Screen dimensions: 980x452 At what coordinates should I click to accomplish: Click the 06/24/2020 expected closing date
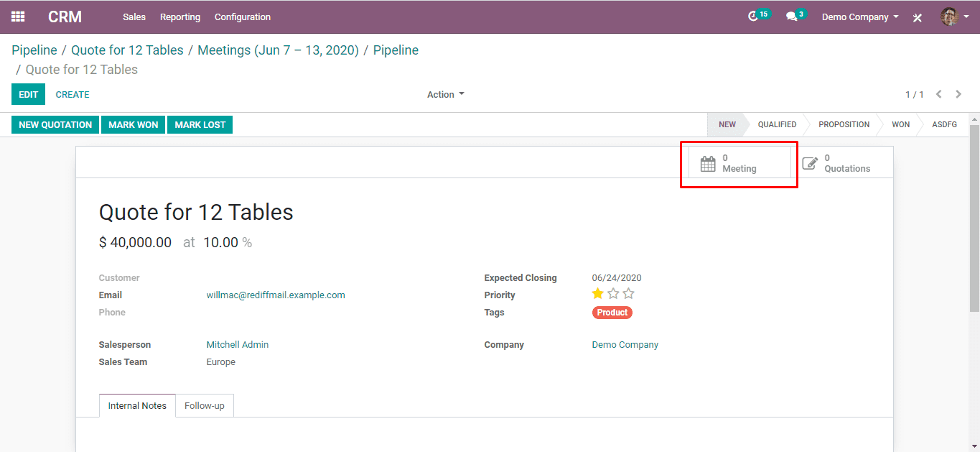617,277
